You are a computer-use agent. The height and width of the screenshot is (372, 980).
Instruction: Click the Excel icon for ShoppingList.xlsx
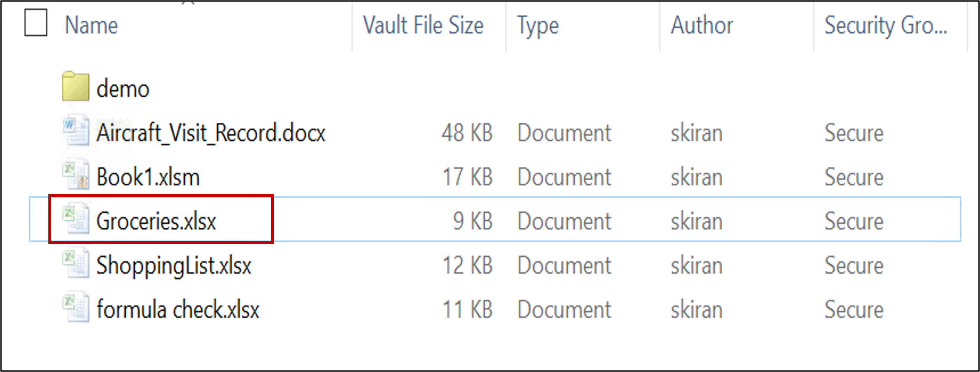tap(76, 264)
